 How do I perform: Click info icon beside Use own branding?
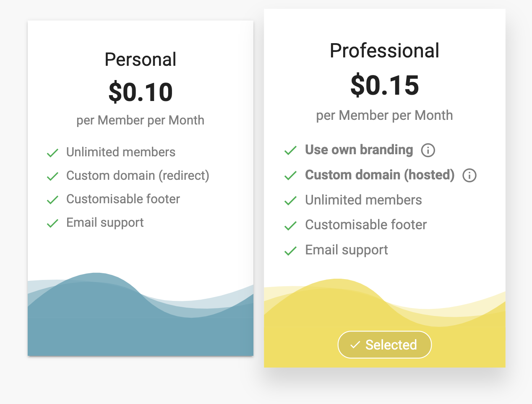pos(428,150)
